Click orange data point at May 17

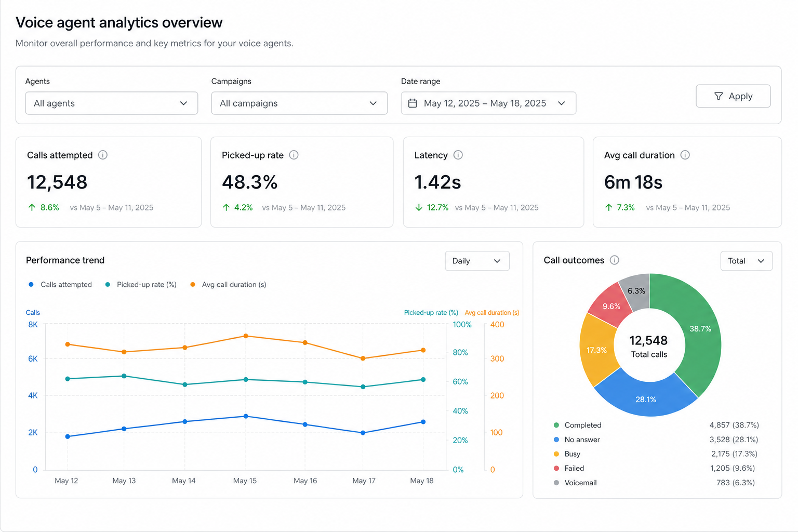tap(363, 358)
